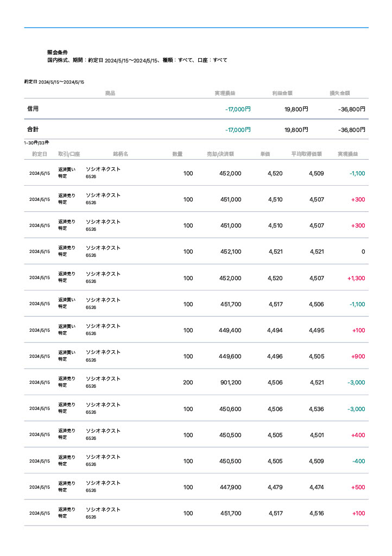Click the 利益金額 summary header

click(x=282, y=93)
